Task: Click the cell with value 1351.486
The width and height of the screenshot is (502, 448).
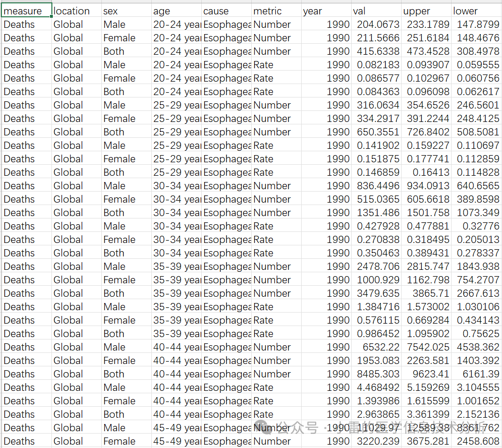Action: point(376,213)
